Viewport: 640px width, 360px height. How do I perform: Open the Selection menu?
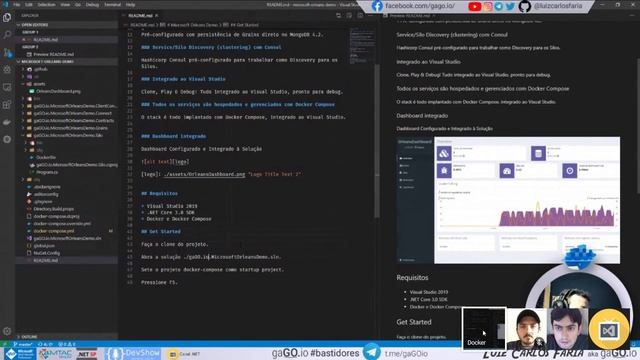tap(47, 4)
